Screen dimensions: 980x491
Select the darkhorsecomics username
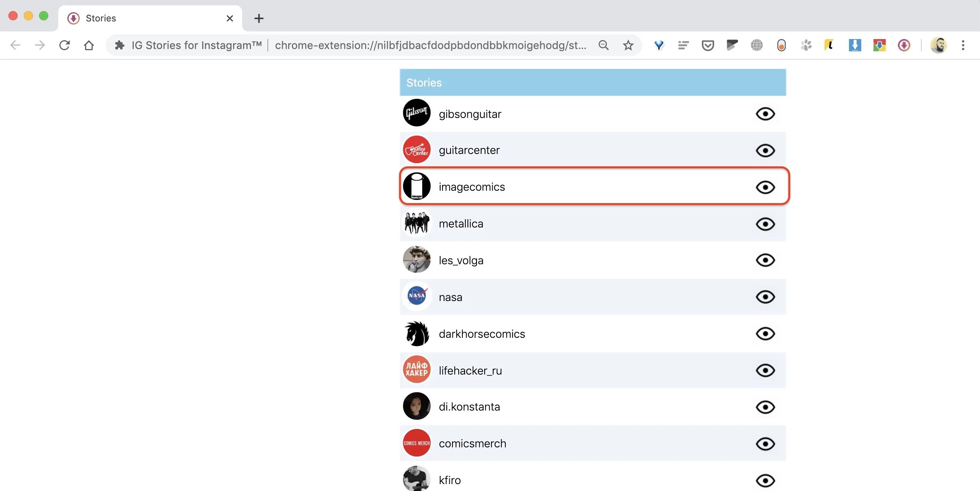tap(482, 334)
